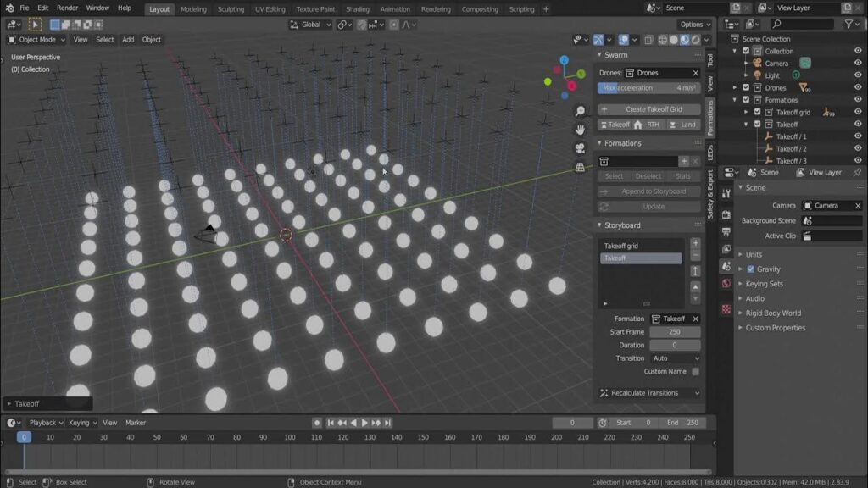Expand the Keying Sets panel
Screen dimensions: 868x488
point(764,284)
